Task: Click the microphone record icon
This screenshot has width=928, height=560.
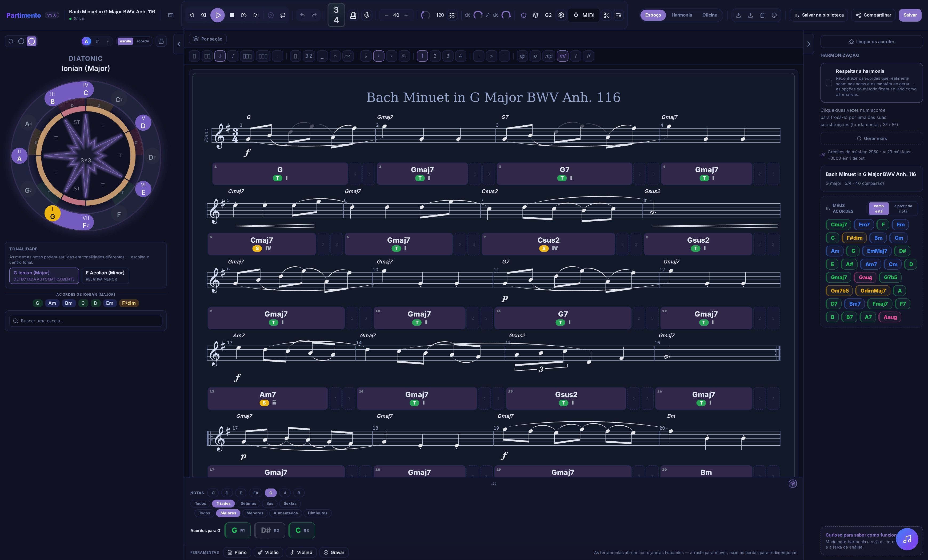Action: pyautogui.click(x=366, y=15)
